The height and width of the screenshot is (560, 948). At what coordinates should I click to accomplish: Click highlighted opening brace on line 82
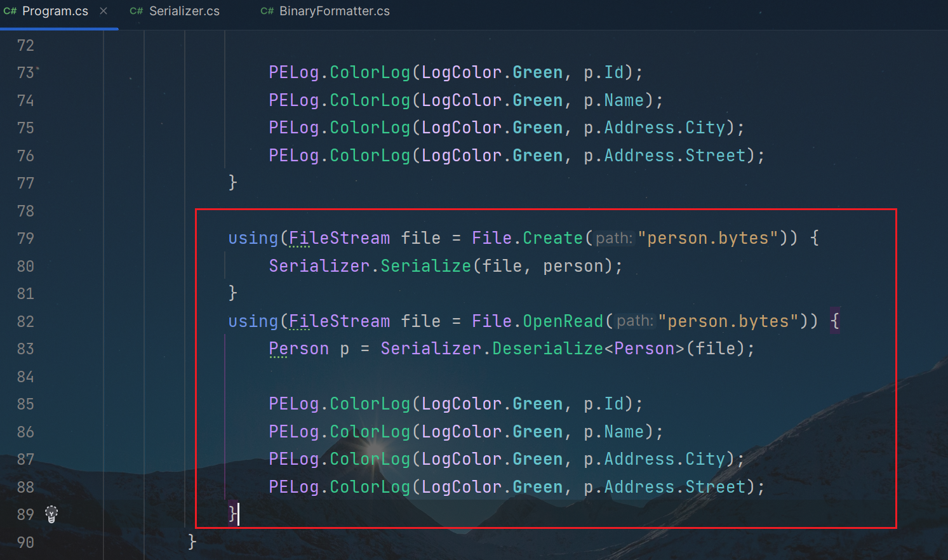pyautogui.click(x=835, y=321)
